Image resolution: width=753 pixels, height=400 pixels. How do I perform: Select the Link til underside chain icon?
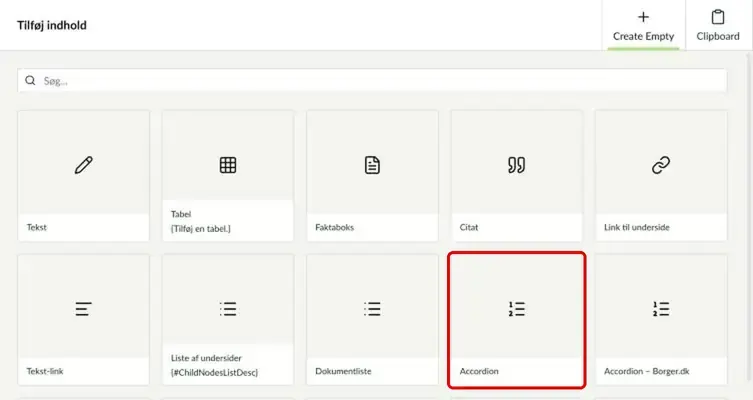661,165
